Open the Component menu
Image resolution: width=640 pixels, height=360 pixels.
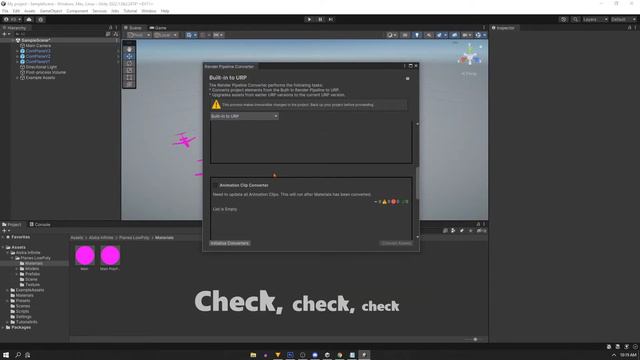[x=77, y=11]
